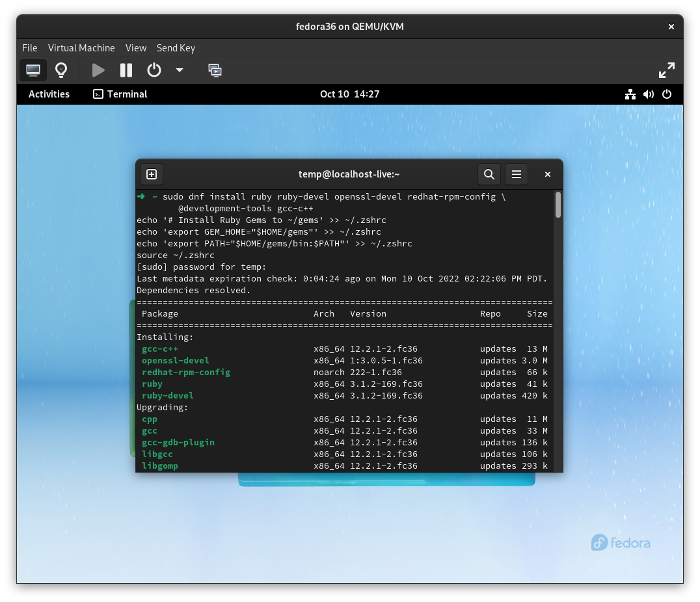Open the Send Key menu

point(176,47)
